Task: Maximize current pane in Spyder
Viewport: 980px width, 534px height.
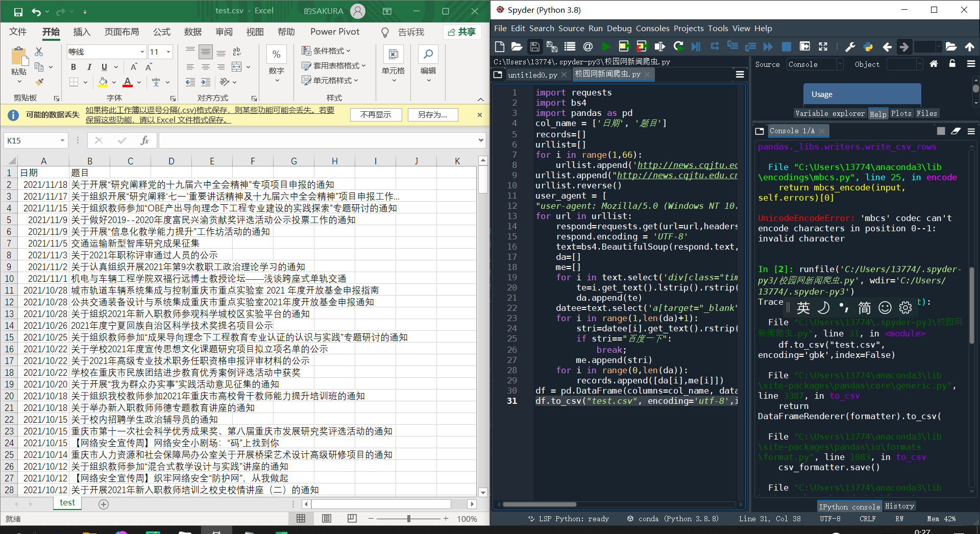Action: click(x=823, y=47)
